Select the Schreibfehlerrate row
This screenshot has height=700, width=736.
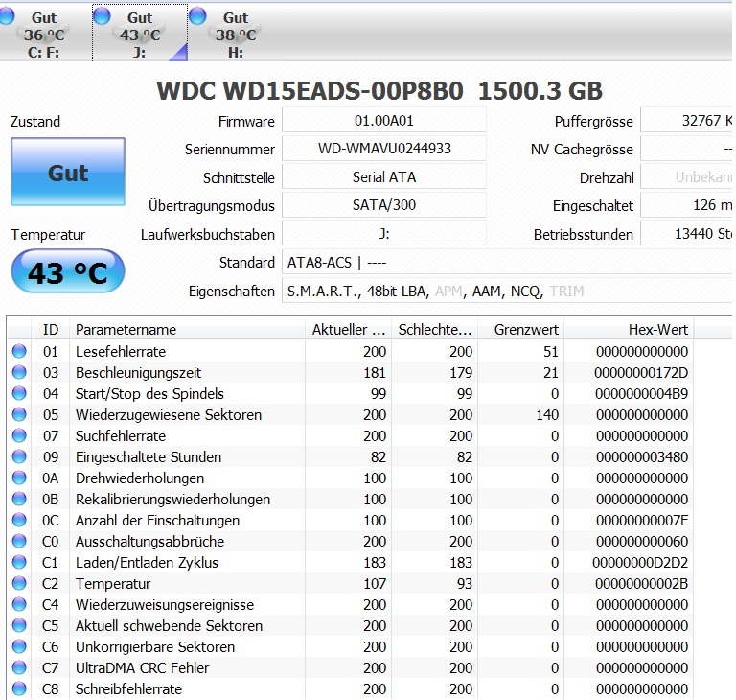[351, 688]
